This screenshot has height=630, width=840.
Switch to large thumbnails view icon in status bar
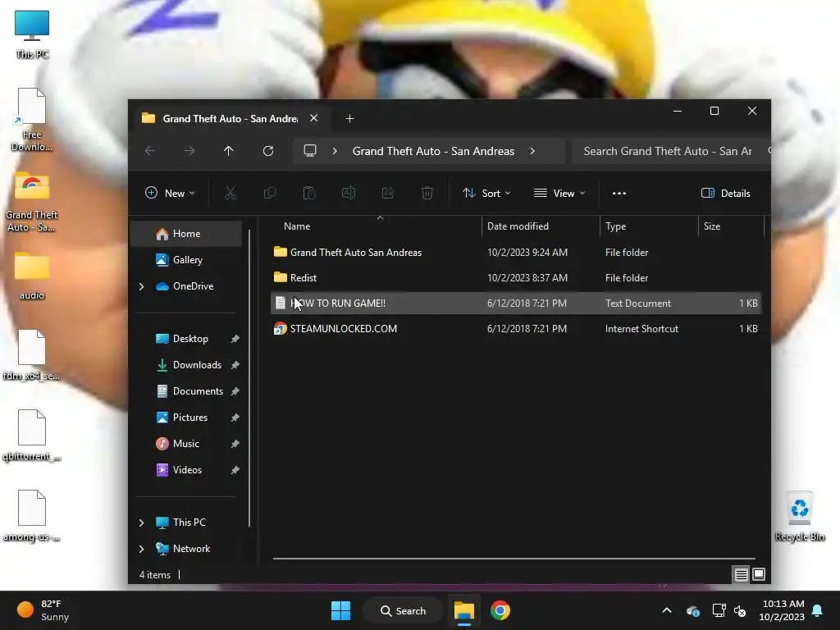pyautogui.click(x=759, y=575)
